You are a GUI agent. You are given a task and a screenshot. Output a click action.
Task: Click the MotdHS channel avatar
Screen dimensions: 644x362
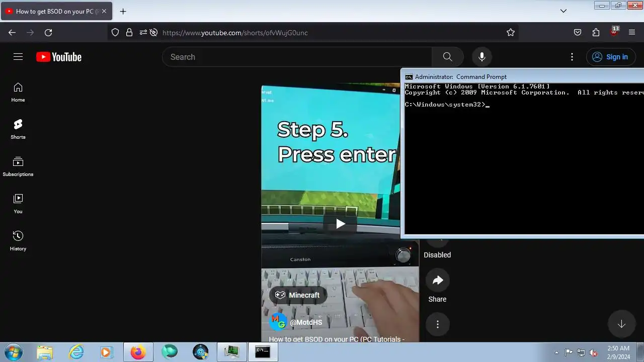click(x=278, y=321)
